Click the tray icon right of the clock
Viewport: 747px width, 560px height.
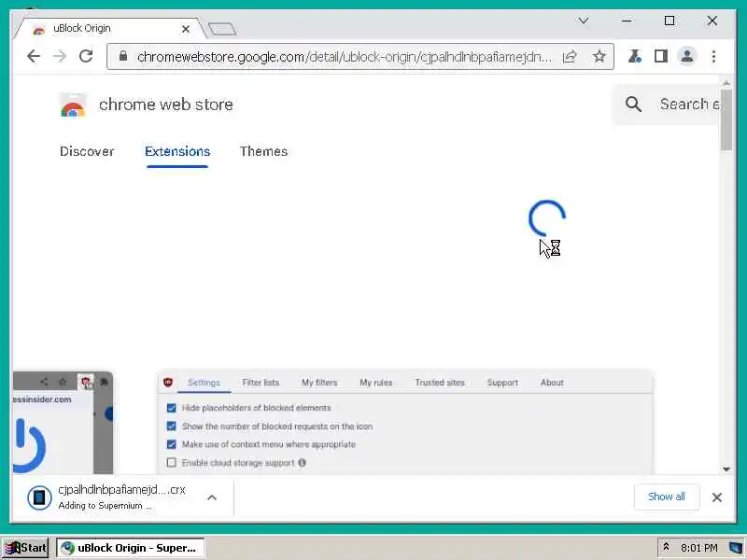(x=736, y=548)
